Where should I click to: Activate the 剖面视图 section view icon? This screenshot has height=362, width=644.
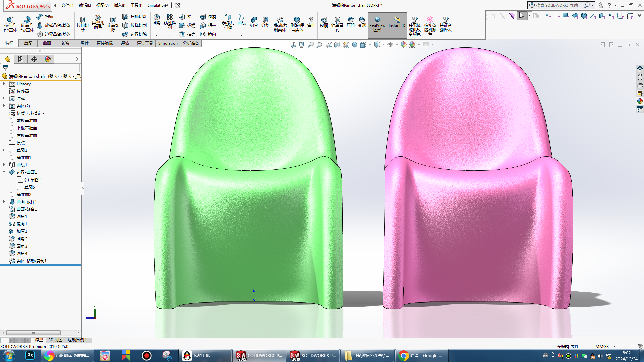tap(337, 44)
